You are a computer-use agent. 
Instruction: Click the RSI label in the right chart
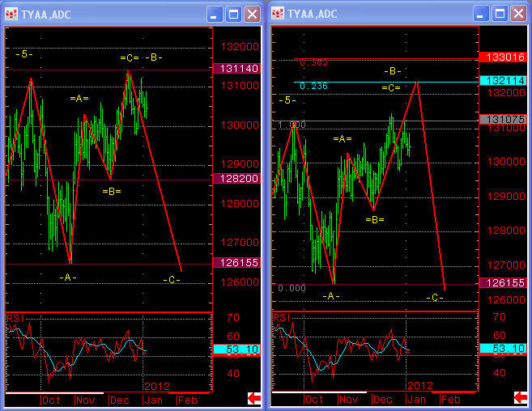tap(281, 318)
